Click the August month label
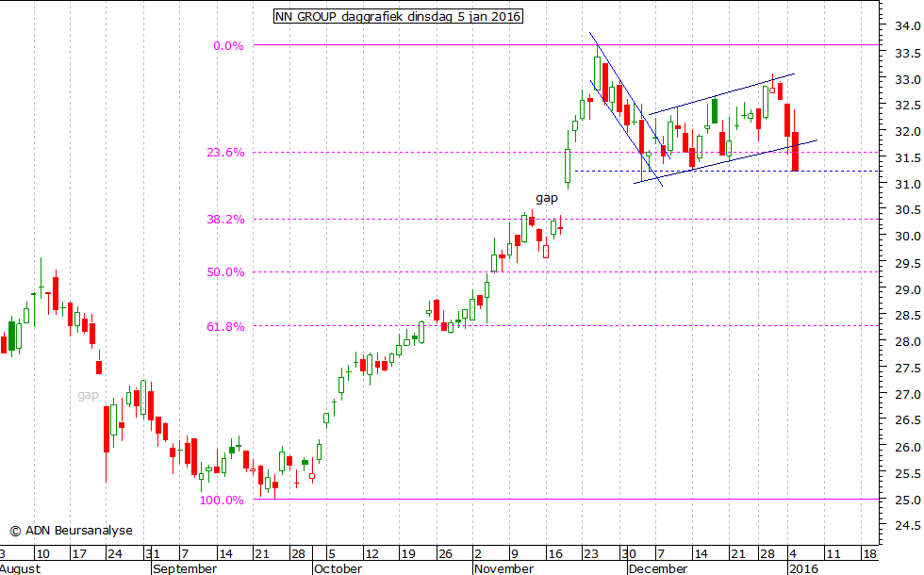 [21, 568]
